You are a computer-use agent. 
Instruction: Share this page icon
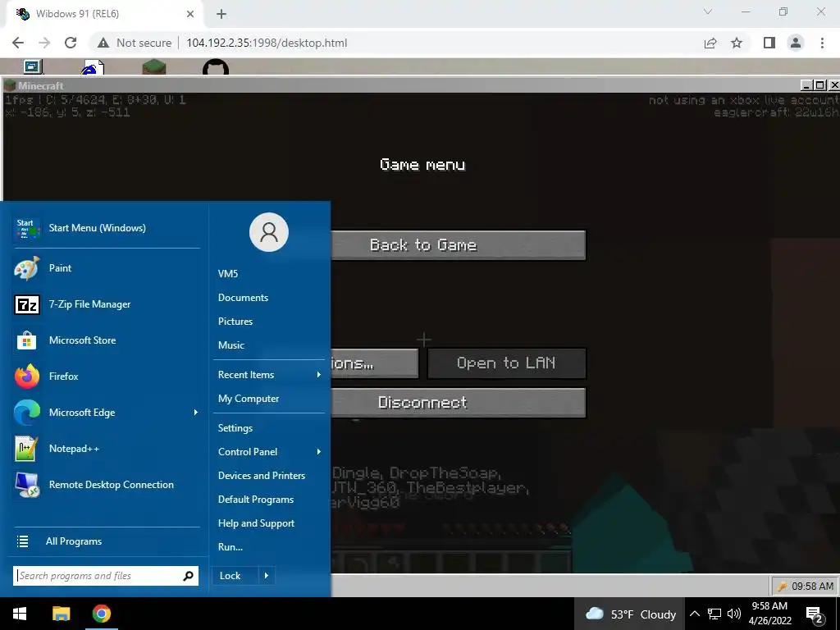(710, 43)
